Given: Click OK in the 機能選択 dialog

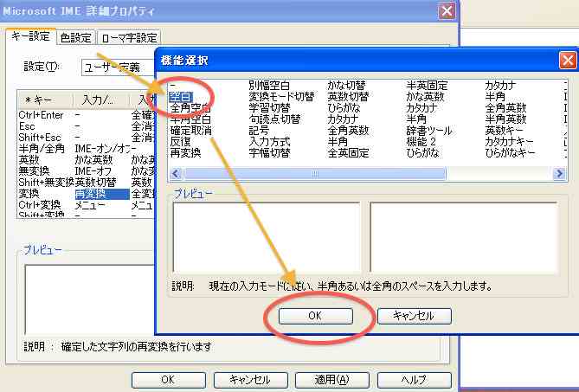Looking at the screenshot, I should click(315, 316).
